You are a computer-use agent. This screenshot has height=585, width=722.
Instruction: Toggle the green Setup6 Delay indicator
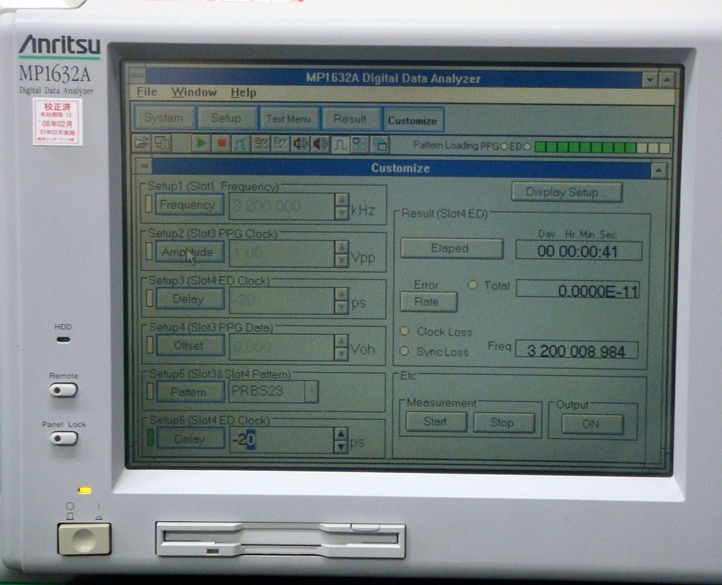click(x=151, y=438)
